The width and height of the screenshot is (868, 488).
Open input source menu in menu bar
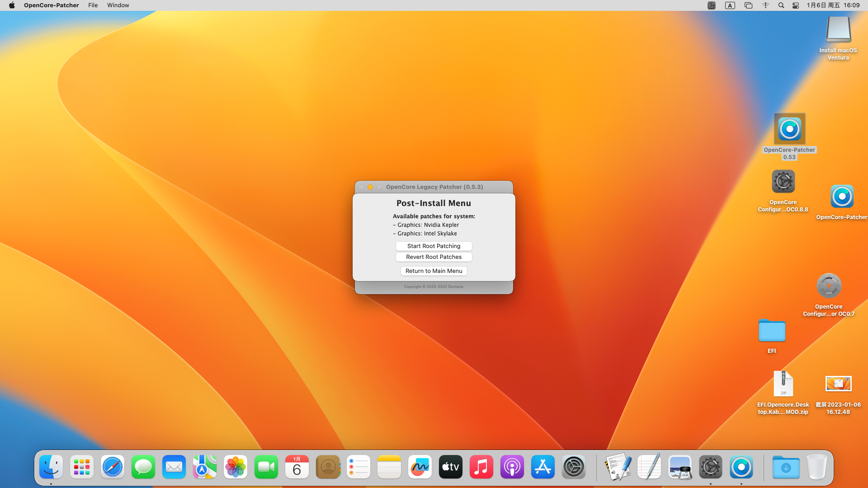[730, 5]
